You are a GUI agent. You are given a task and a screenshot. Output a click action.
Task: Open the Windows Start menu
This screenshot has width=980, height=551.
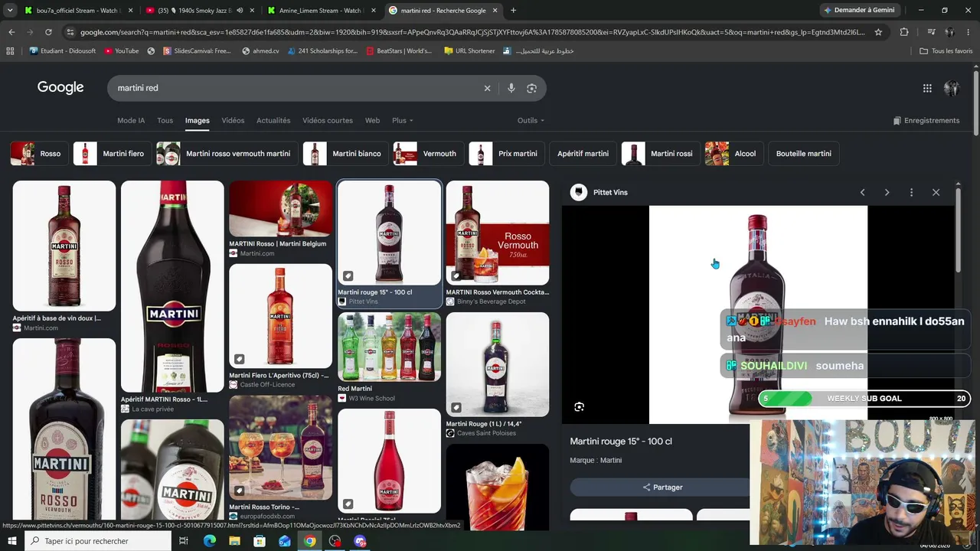(11, 541)
